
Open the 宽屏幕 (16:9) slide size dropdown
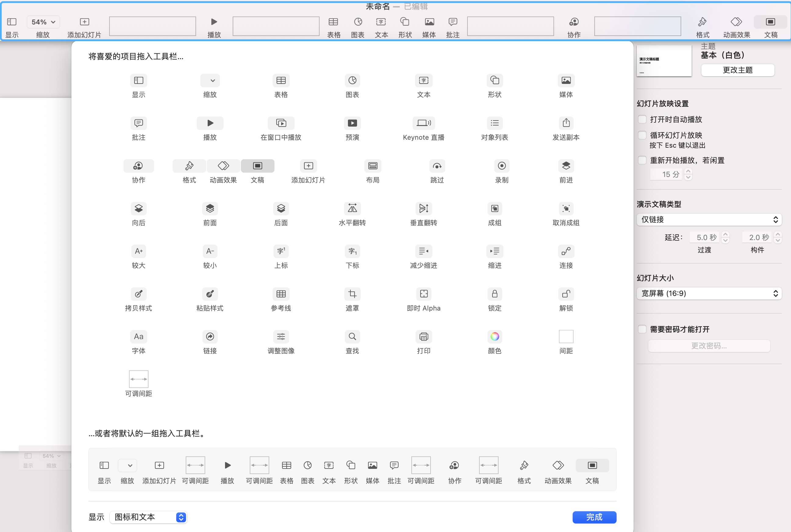click(x=709, y=293)
